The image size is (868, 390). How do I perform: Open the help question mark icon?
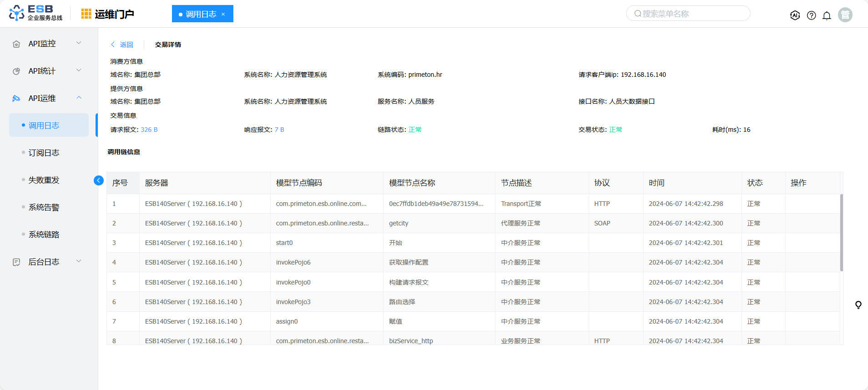point(811,15)
